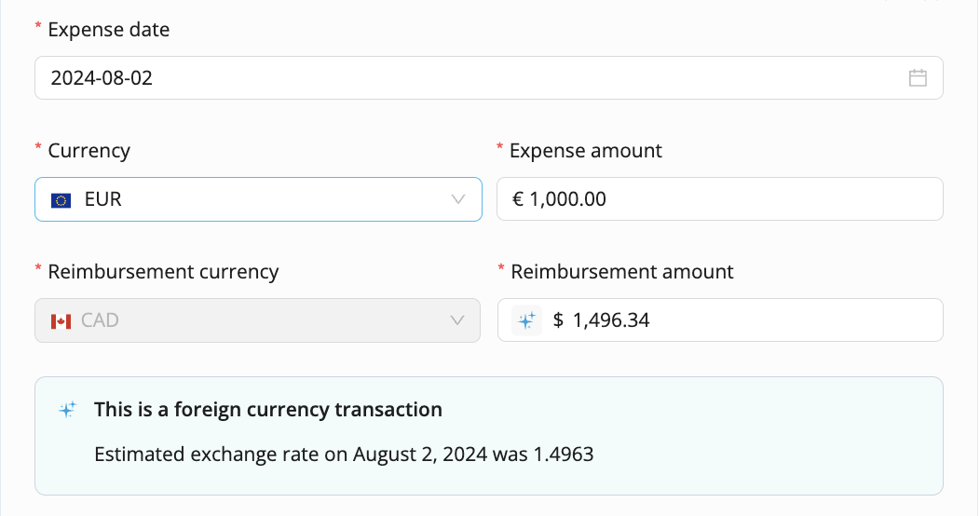Image resolution: width=980 pixels, height=516 pixels.
Task: Focus the Expense date field 2024-08-02
Action: [489, 78]
